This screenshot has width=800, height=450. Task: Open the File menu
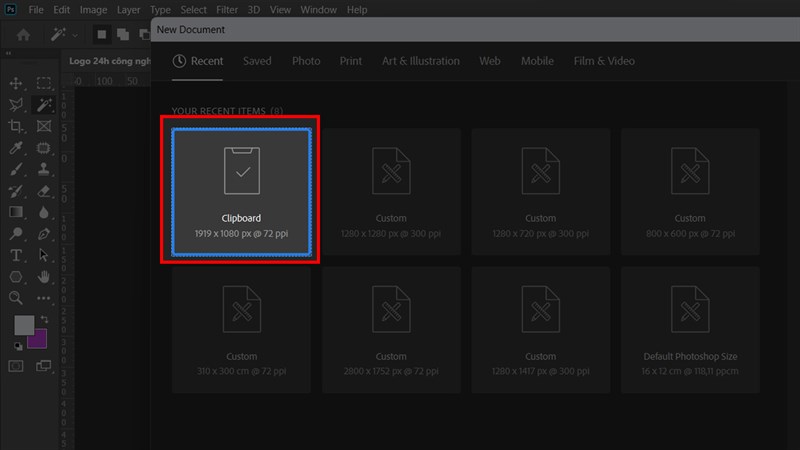[x=36, y=10]
